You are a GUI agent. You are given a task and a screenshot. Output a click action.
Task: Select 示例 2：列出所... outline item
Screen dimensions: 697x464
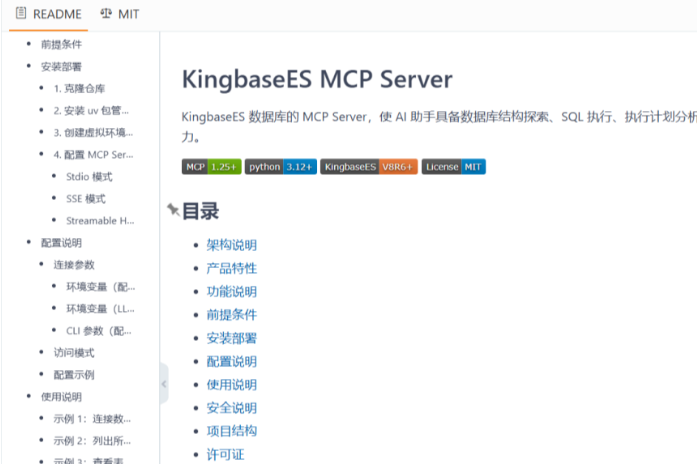click(92, 441)
